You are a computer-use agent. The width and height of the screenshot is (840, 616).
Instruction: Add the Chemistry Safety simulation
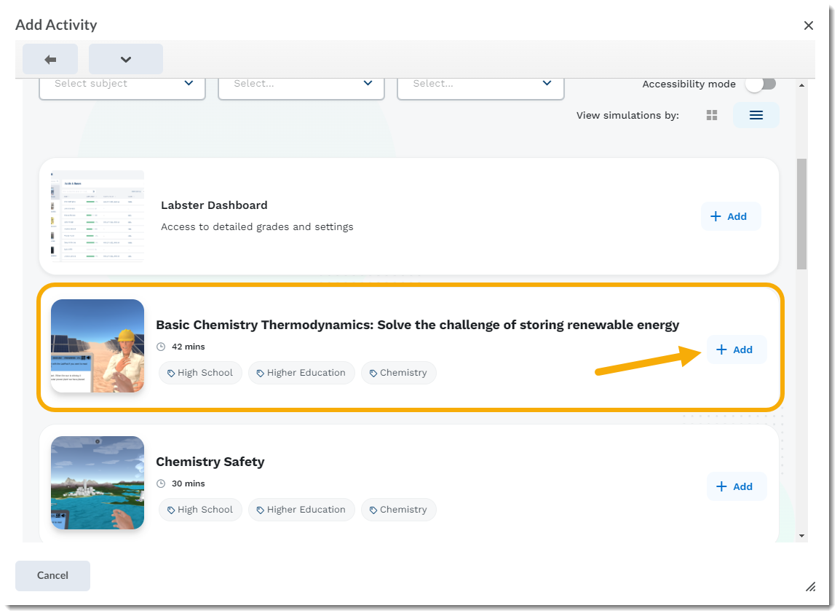pos(736,486)
